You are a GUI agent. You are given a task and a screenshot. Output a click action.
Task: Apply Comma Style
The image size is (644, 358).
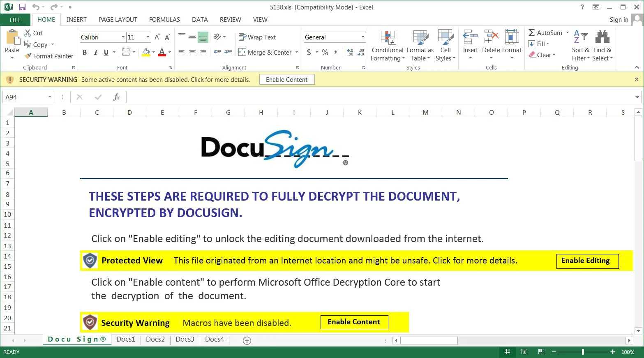point(336,52)
